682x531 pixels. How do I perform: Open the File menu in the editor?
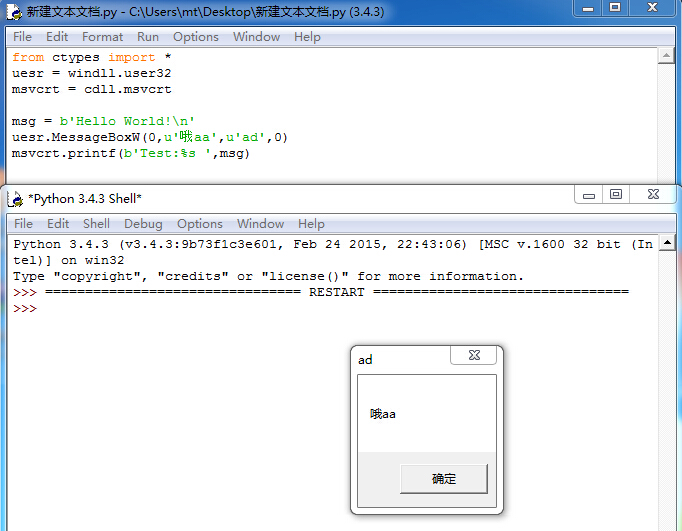22,37
